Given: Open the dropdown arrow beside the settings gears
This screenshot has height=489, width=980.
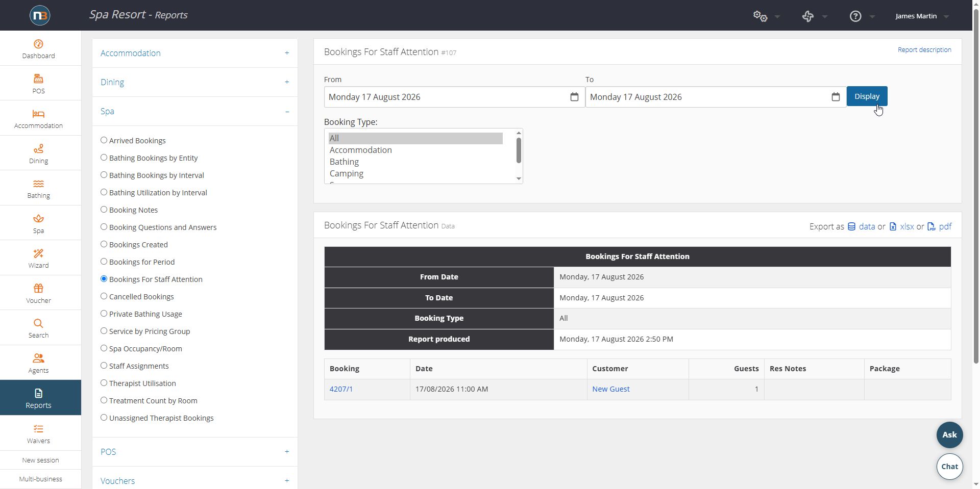Looking at the screenshot, I should tap(777, 17).
